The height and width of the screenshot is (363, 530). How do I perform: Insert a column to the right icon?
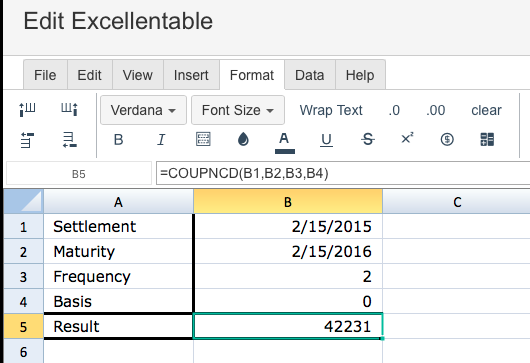click(x=69, y=109)
